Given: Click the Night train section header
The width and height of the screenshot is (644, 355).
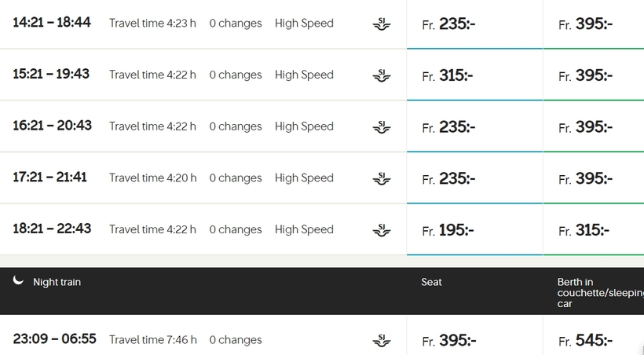Looking at the screenshot, I should tap(322, 291).
